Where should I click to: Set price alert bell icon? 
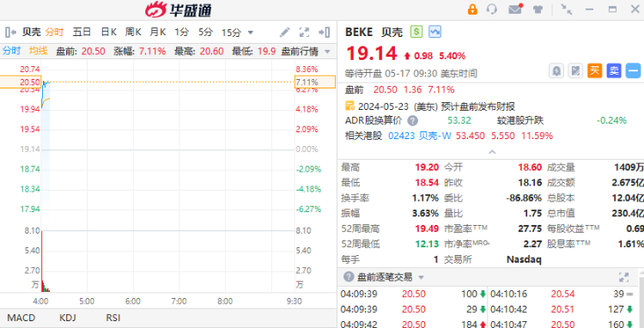(x=556, y=71)
